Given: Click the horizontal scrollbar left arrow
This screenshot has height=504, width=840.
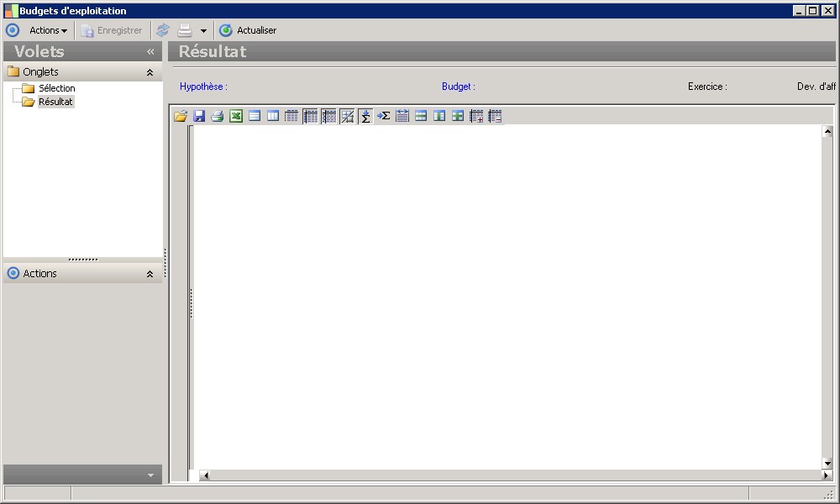Looking at the screenshot, I should pyautogui.click(x=205, y=475).
